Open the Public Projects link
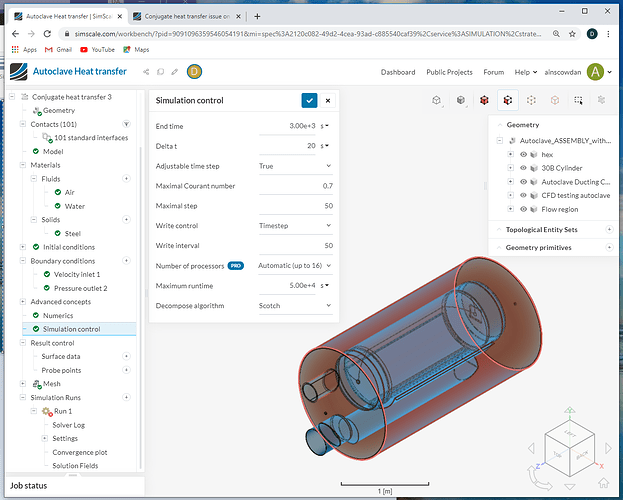This screenshot has height=500, width=623. pos(449,72)
